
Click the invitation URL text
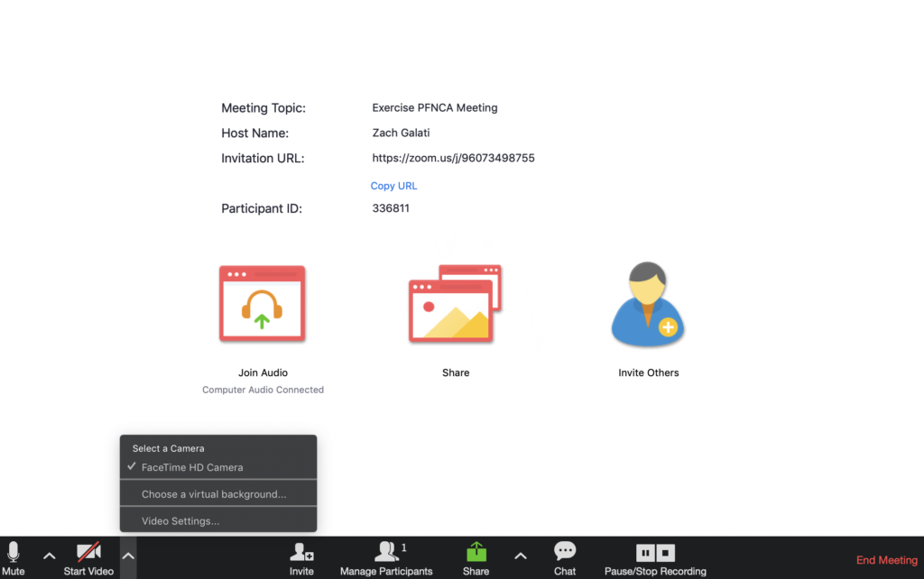pos(453,158)
